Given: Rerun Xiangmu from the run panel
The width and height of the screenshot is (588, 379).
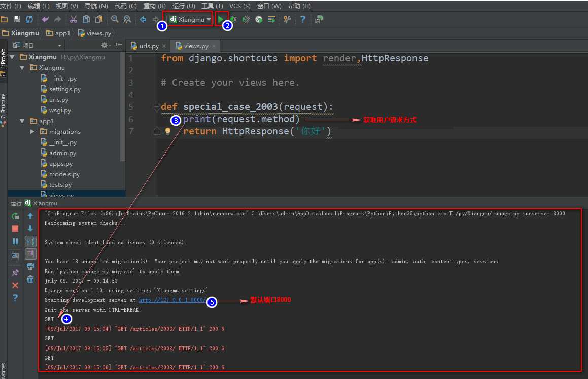Looking at the screenshot, I should [x=15, y=216].
